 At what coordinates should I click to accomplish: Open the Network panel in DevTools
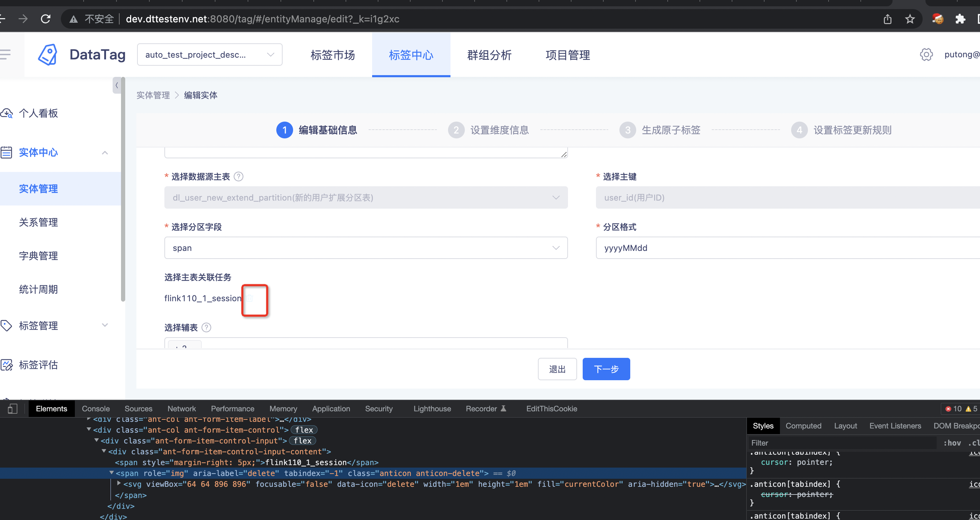[x=182, y=409]
